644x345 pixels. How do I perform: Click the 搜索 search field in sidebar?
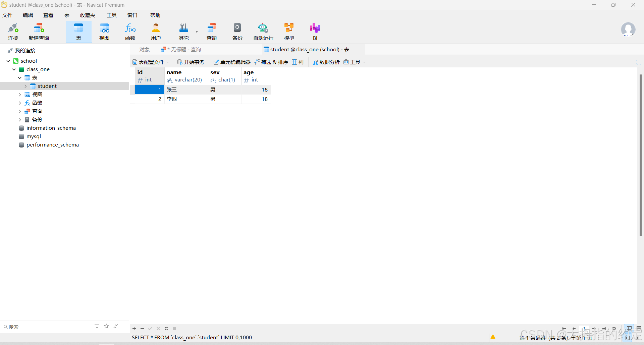point(47,327)
